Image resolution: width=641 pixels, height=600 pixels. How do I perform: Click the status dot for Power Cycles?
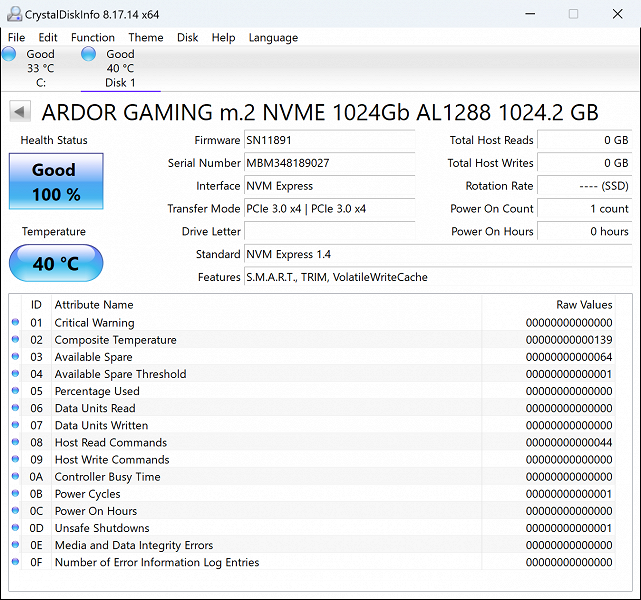coord(16,493)
